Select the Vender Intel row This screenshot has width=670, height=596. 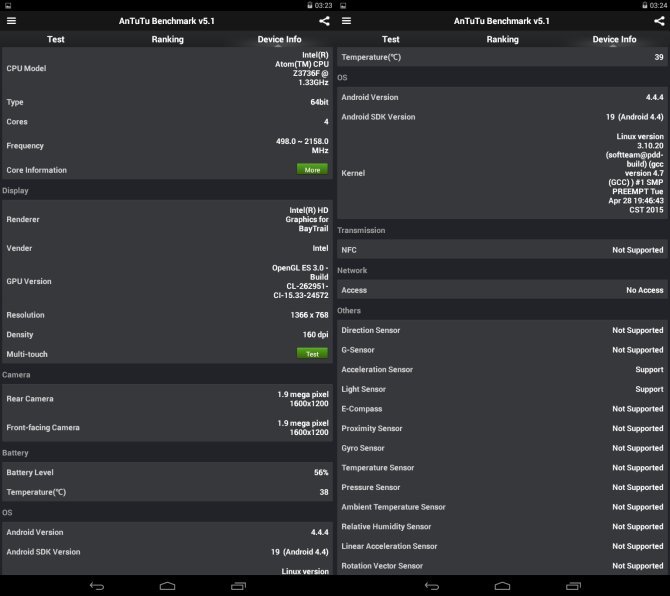(168, 248)
